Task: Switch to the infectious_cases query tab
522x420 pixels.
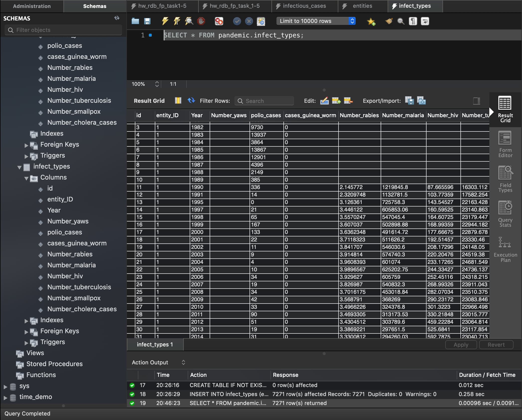Action: (x=304, y=6)
